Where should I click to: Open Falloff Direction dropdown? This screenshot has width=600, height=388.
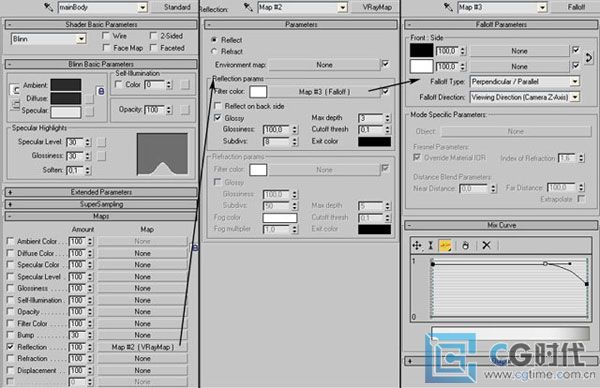point(575,97)
